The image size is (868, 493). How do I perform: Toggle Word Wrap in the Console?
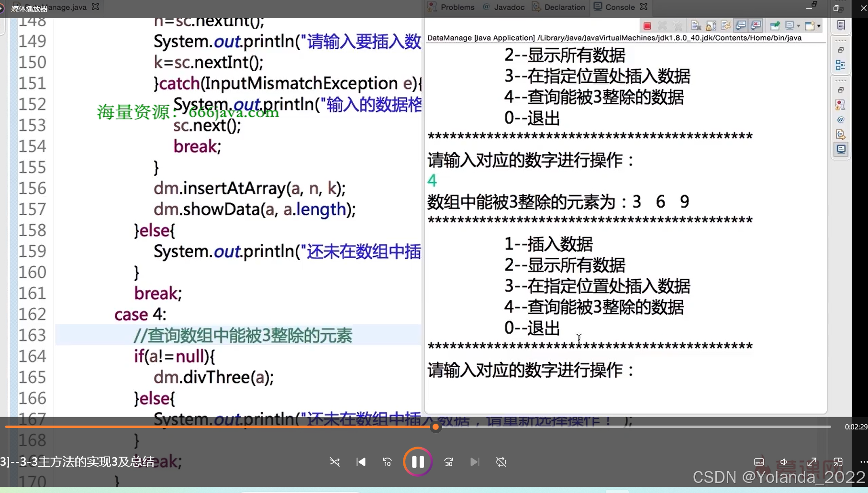[x=726, y=26]
